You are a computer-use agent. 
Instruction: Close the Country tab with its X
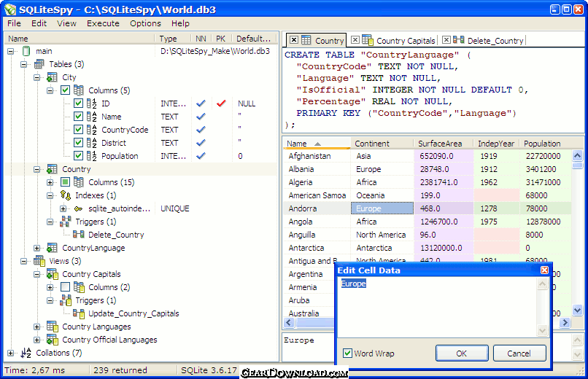(294, 40)
